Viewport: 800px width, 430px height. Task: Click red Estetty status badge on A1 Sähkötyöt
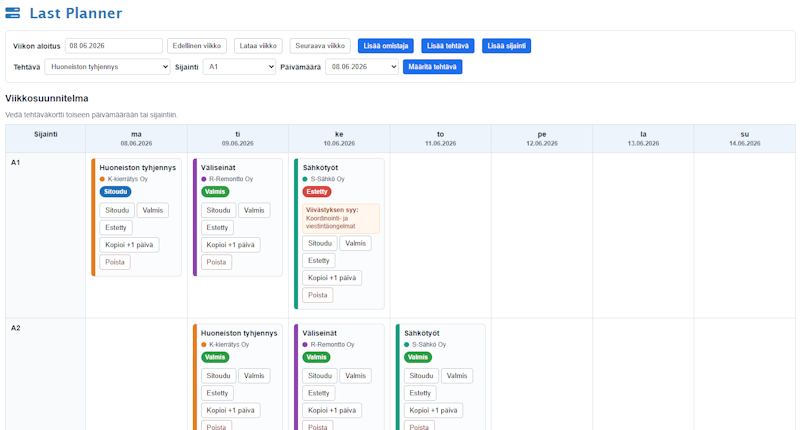point(317,192)
